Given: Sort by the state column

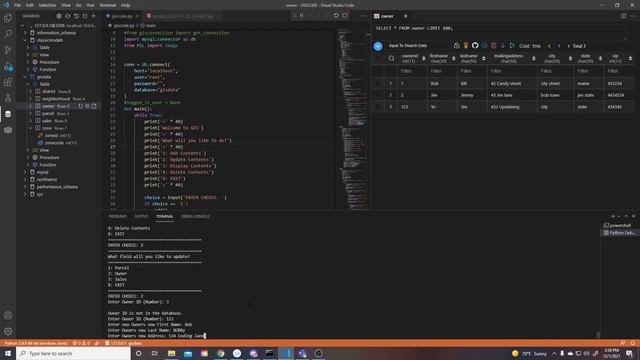Looking at the screenshot, I should coord(600,59).
